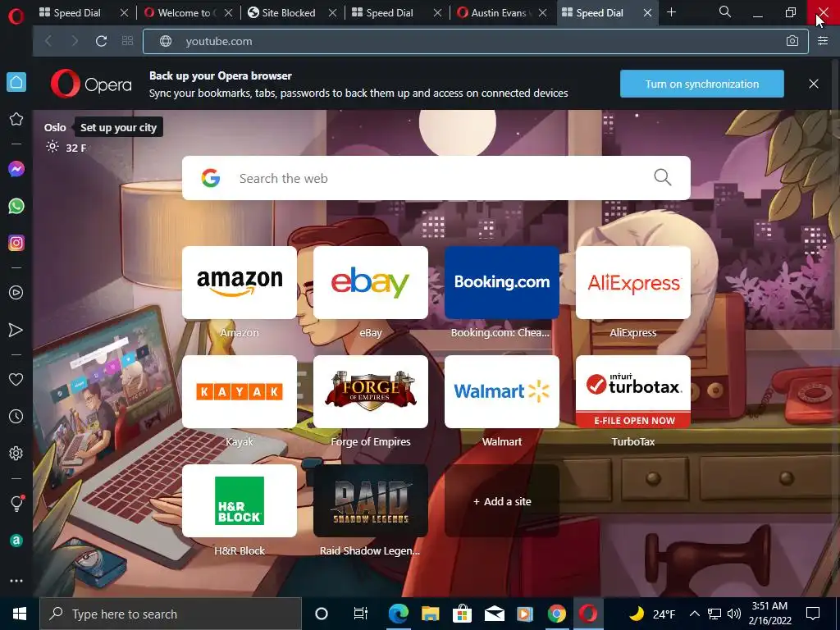Open Facebook Messenger in the sidebar
Viewport: 840px width, 630px height.
pos(16,169)
